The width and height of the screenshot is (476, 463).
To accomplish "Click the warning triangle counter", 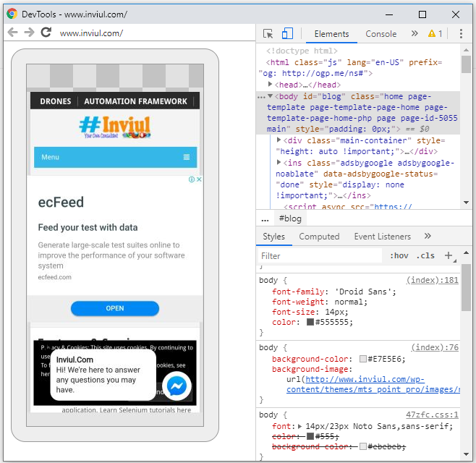I will click(435, 34).
